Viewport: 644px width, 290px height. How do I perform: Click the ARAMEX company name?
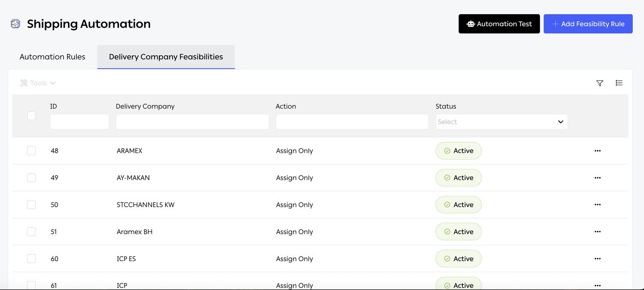[x=129, y=151]
